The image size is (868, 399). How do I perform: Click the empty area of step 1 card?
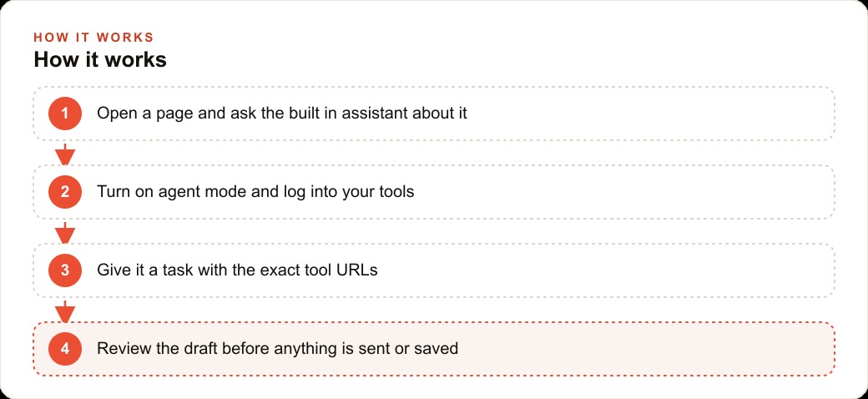[648, 114]
